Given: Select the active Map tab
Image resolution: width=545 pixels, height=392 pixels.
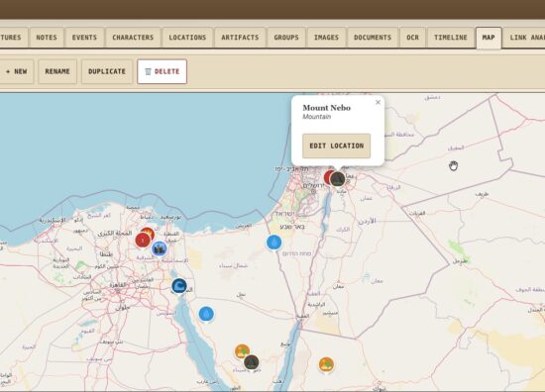Looking at the screenshot, I should [489, 38].
